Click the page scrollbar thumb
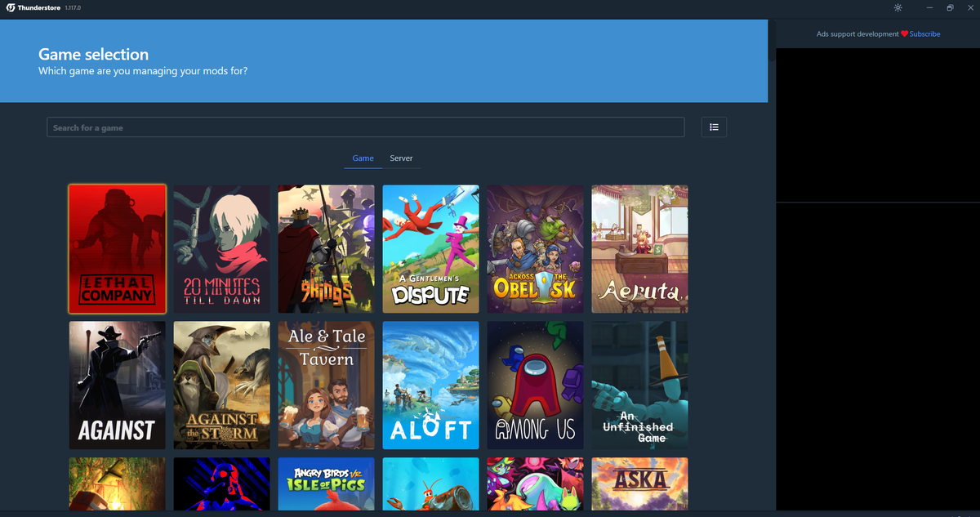Viewport: 980px width, 517px height. 772,41
